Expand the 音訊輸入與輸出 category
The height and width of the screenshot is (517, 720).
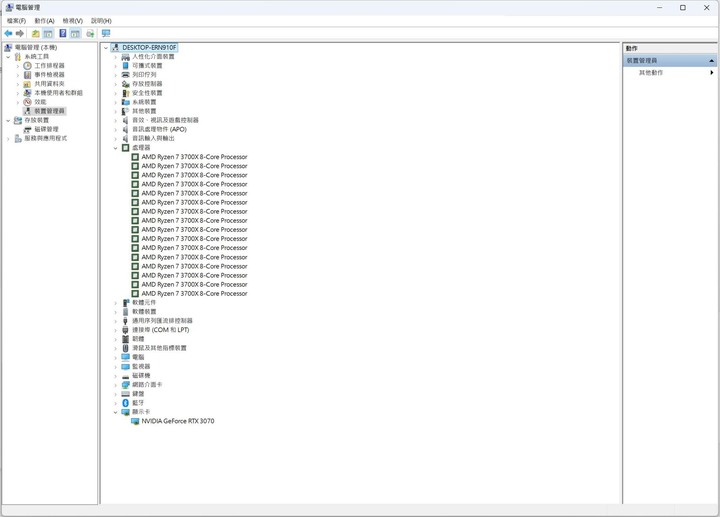coord(116,139)
